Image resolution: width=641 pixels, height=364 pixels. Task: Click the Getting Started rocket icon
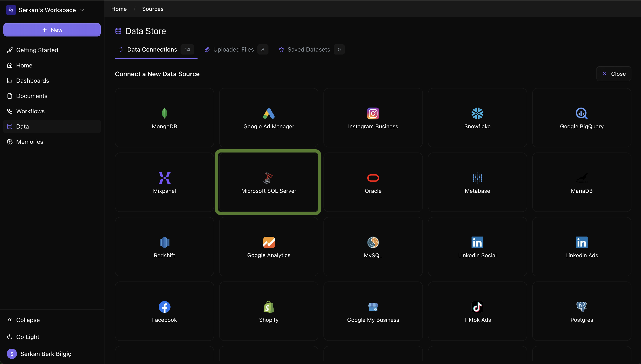[x=10, y=50]
